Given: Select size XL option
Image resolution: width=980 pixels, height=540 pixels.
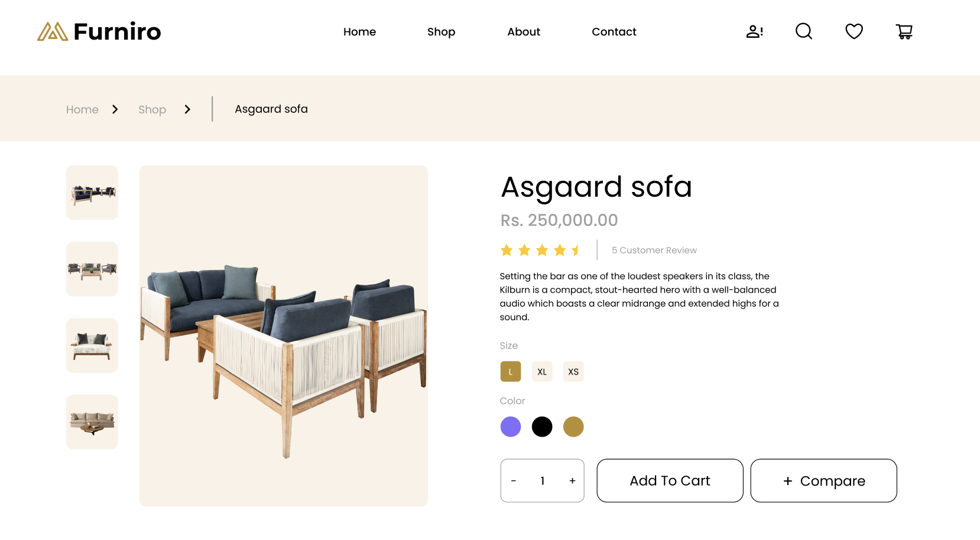Looking at the screenshot, I should click(542, 372).
